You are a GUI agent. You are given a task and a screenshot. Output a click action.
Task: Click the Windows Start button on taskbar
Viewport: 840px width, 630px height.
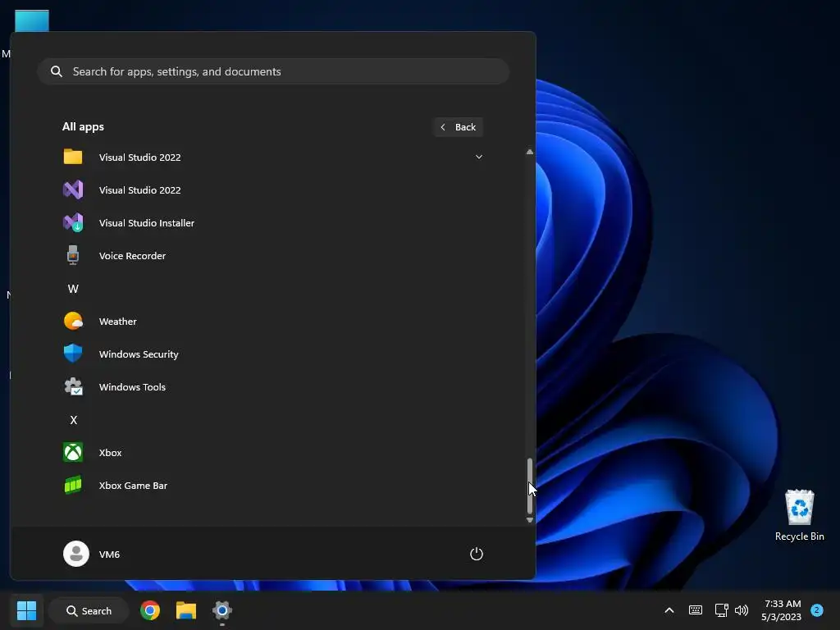(x=26, y=610)
